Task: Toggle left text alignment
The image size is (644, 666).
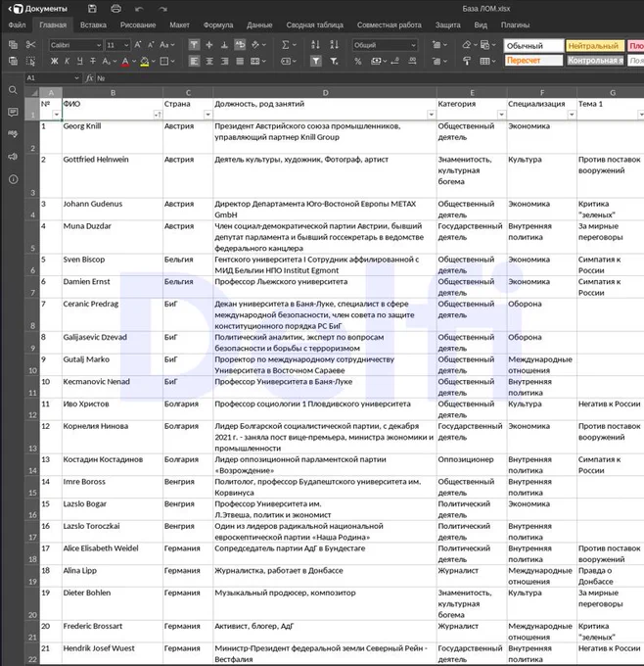Action: [x=194, y=61]
